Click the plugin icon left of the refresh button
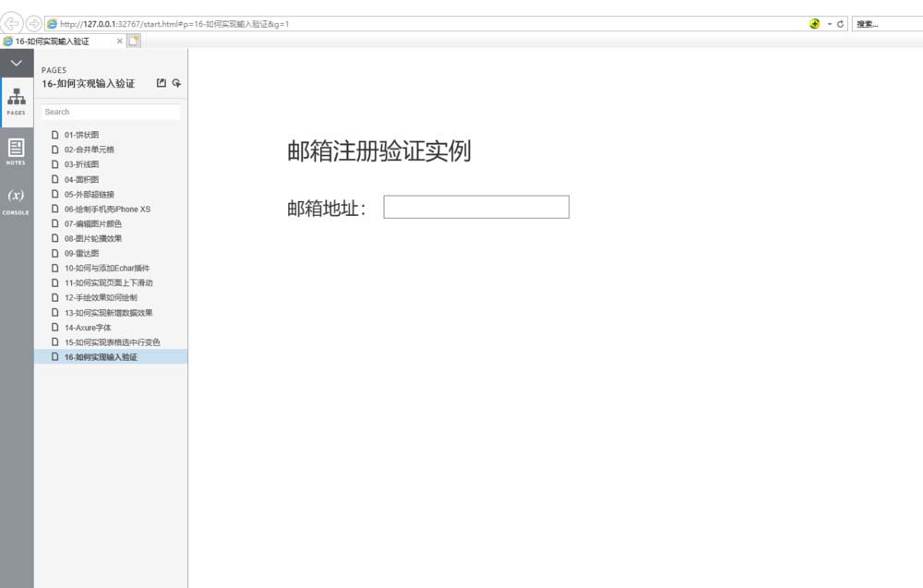The height and width of the screenshot is (588, 923). pos(814,23)
